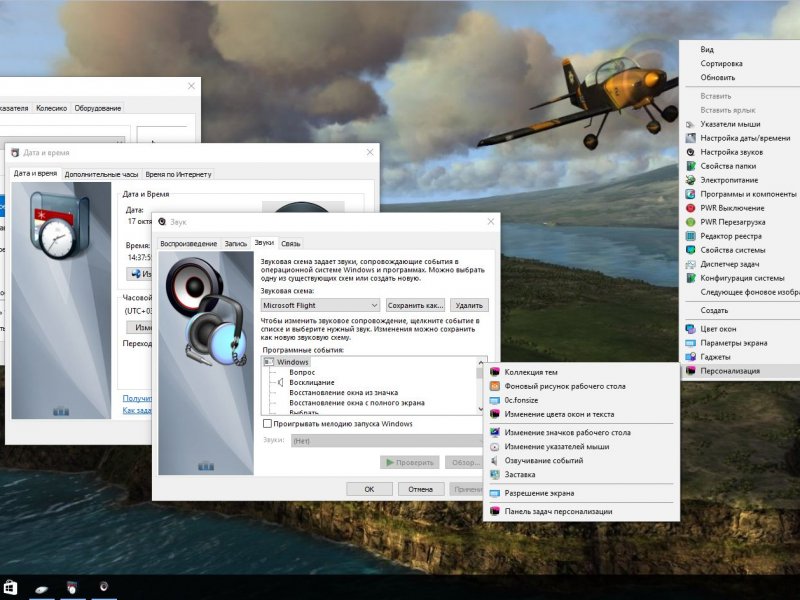
Task: Open 'Конфигурация системы' menu entry
Action: 742,278
